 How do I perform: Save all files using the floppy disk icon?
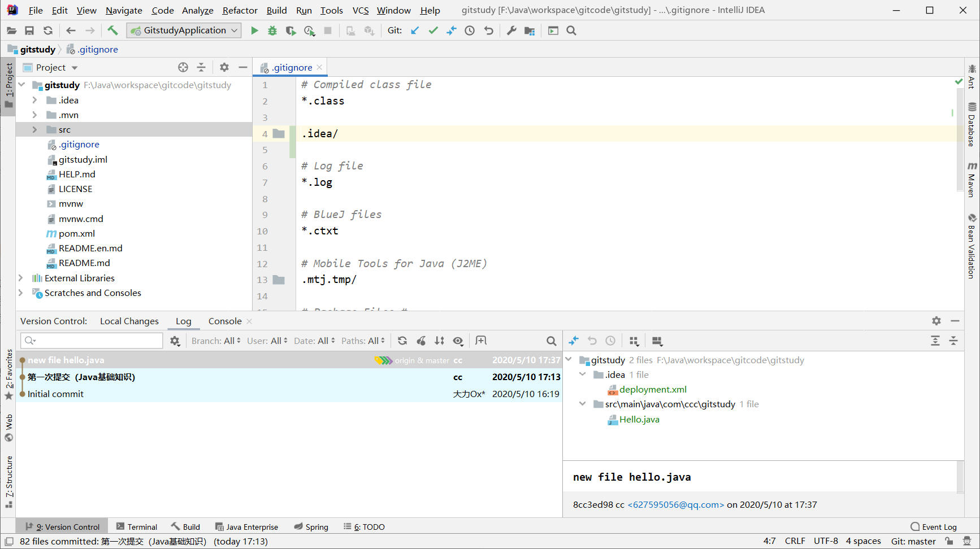coord(29,30)
